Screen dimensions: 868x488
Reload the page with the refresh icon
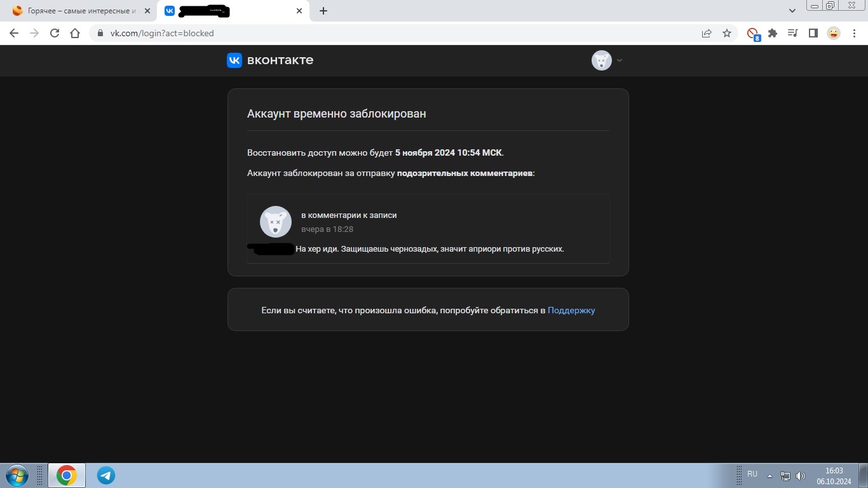pyautogui.click(x=55, y=33)
